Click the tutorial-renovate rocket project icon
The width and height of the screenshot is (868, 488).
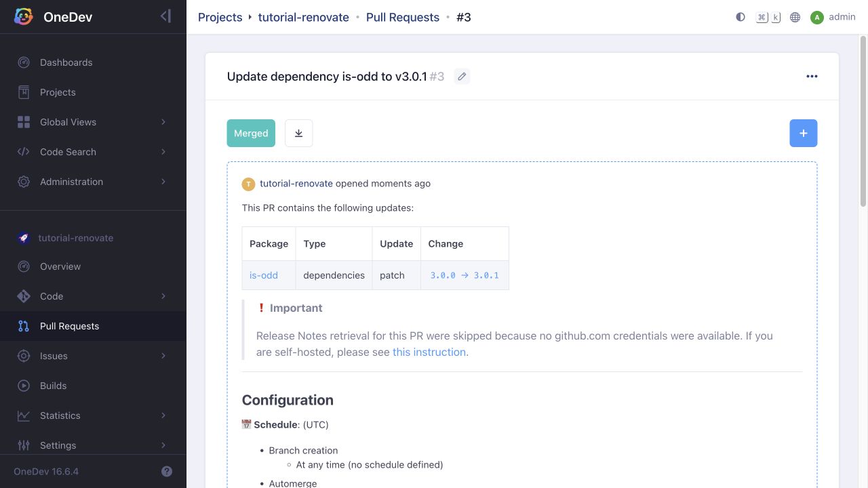coord(24,238)
